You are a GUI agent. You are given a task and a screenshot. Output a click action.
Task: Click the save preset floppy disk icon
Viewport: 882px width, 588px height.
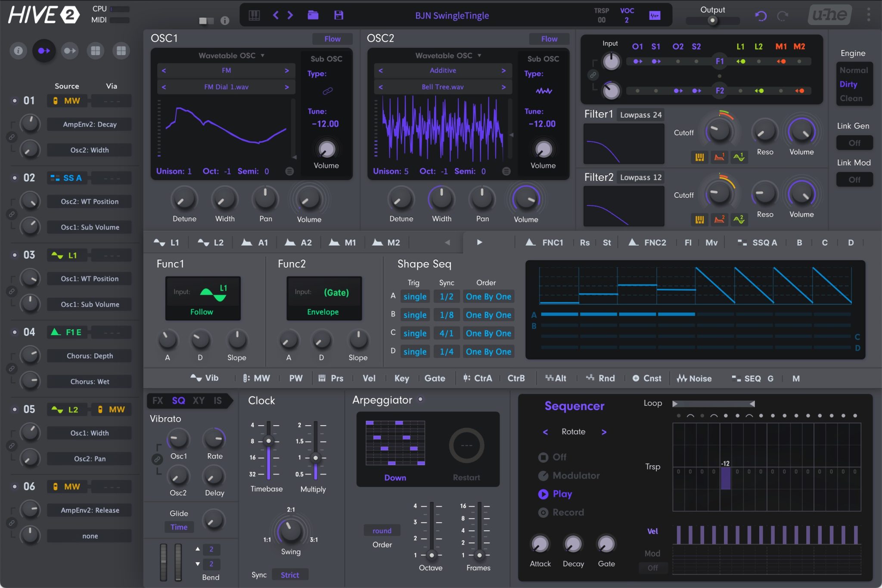(339, 16)
